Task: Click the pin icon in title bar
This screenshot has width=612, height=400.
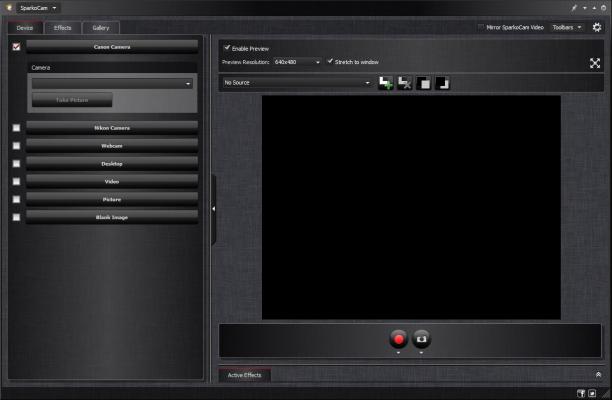Action: (574, 8)
